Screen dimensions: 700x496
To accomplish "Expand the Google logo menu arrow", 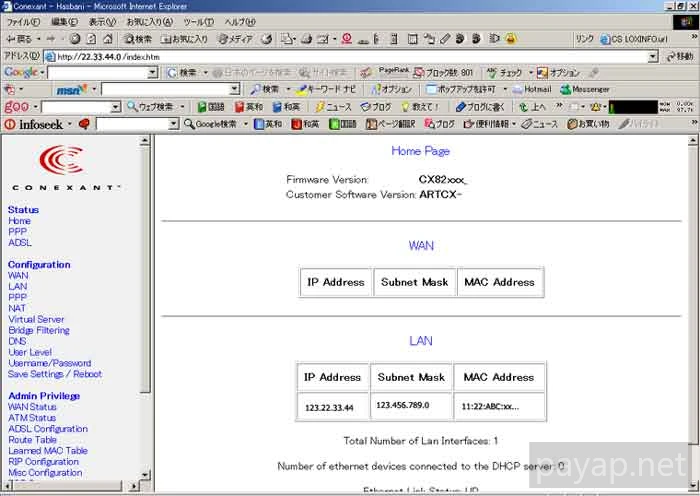I will pos(42,72).
